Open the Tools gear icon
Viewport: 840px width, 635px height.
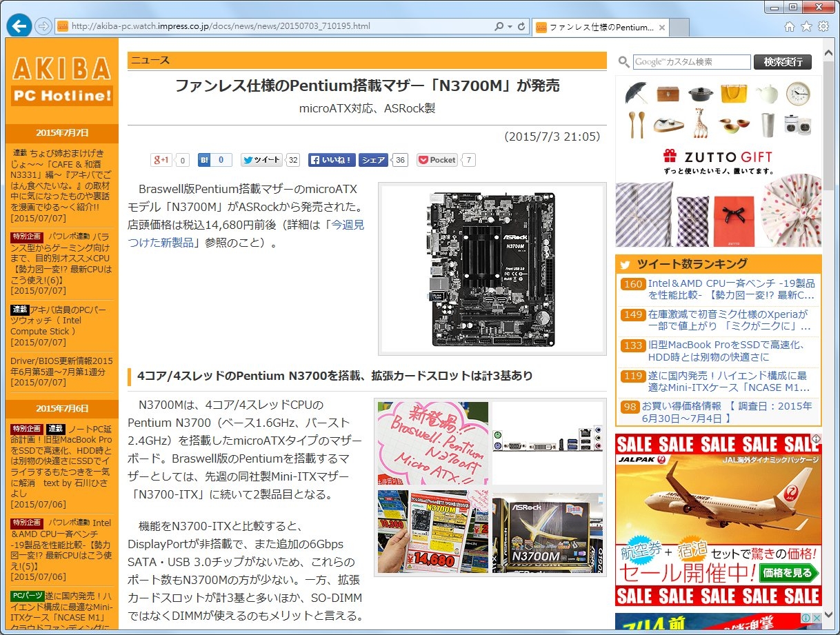pyautogui.click(x=823, y=26)
